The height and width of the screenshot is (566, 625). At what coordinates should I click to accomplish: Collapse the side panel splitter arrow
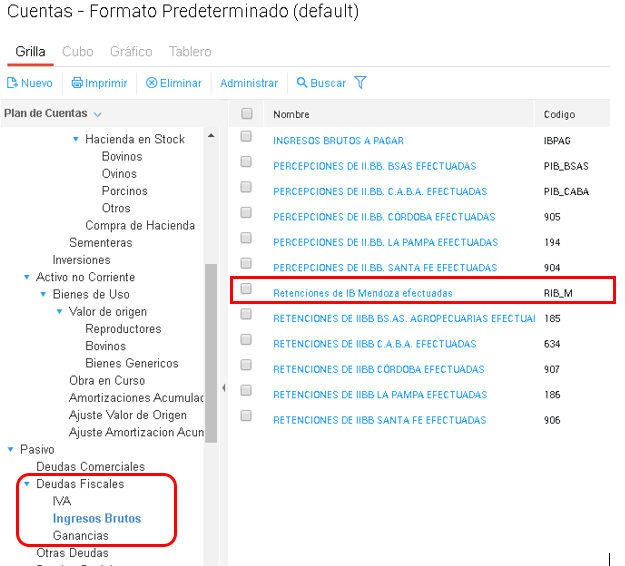pyautogui.click(x=224, y=387)
